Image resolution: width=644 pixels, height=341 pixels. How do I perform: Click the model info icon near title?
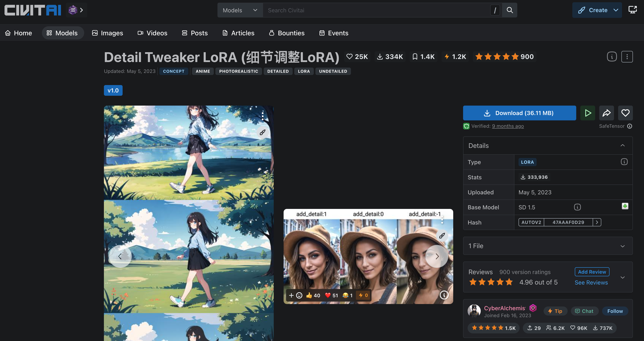click(x=612, y=57)
